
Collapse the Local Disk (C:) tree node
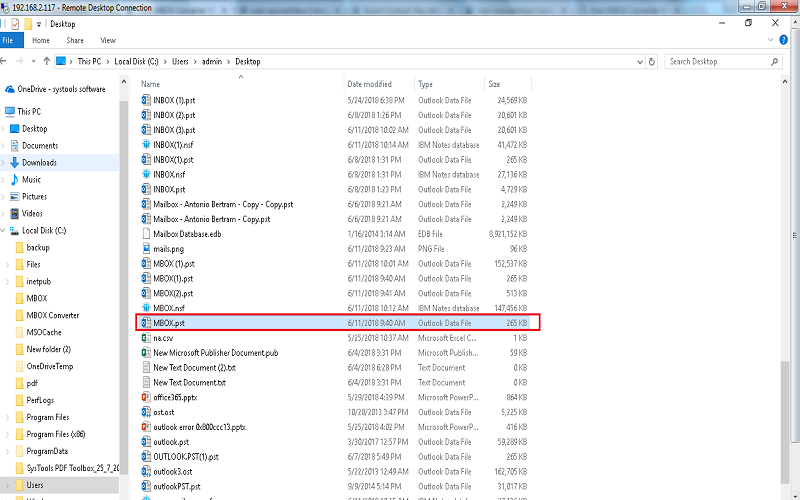tap(4, 231)
